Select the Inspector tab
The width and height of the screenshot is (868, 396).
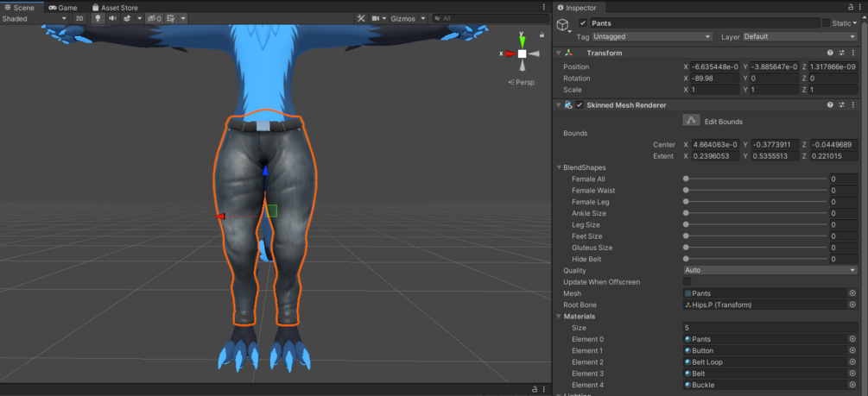580,8
